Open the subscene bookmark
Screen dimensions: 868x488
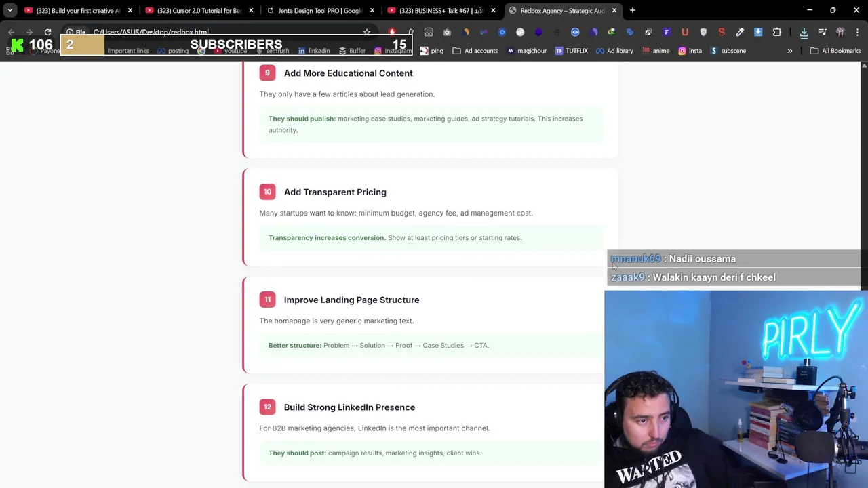click(728, 51)
